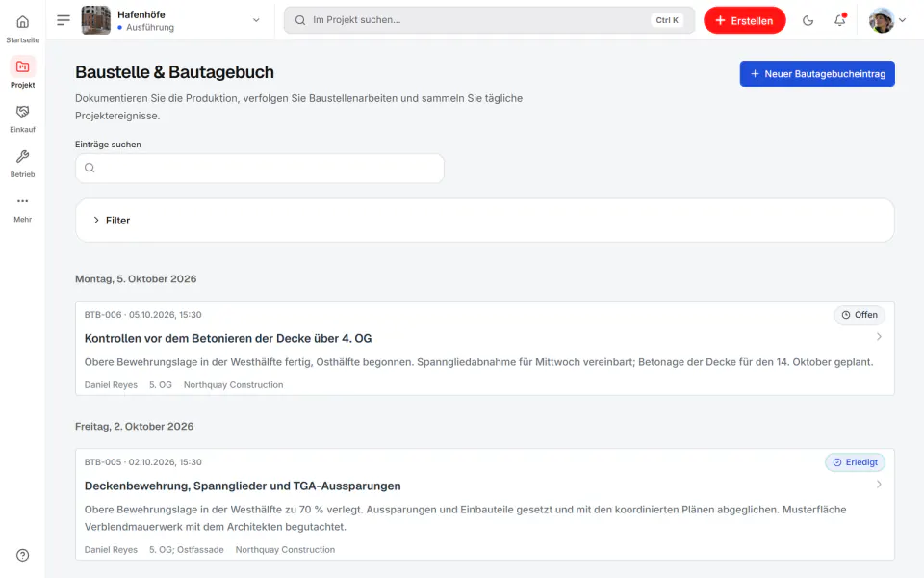The image size is (924, 578).
Task: Open BTB-005 via its right chevron
Action: point(879,485)
